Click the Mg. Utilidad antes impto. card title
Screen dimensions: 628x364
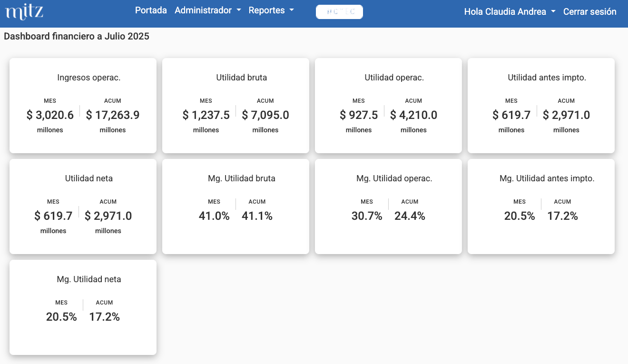pyautogui.click(x=547, y=178)
